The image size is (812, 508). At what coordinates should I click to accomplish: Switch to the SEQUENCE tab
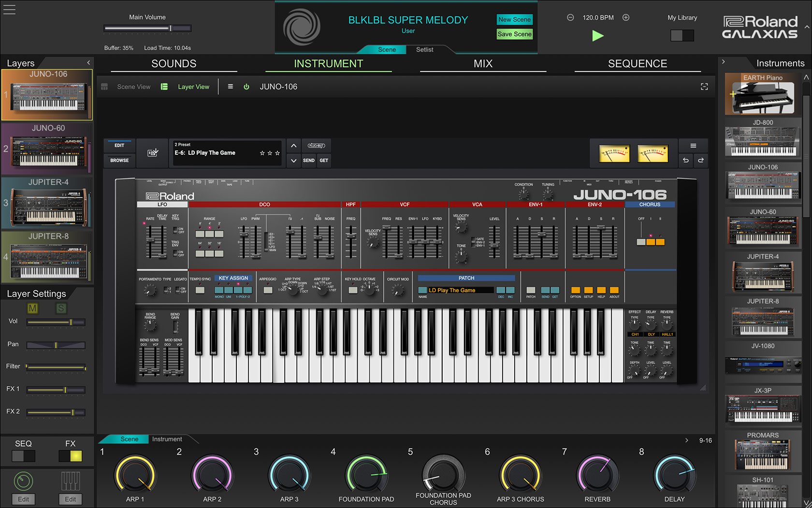point(638,64)
